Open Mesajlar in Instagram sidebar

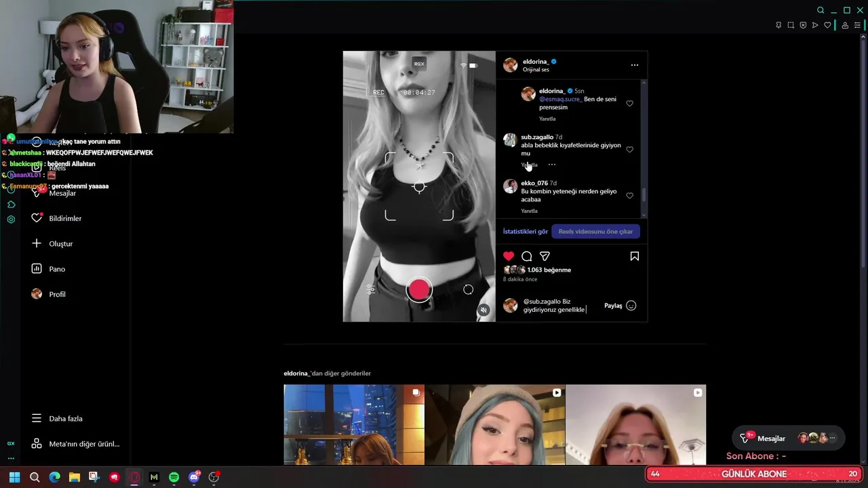pos(54,193)
